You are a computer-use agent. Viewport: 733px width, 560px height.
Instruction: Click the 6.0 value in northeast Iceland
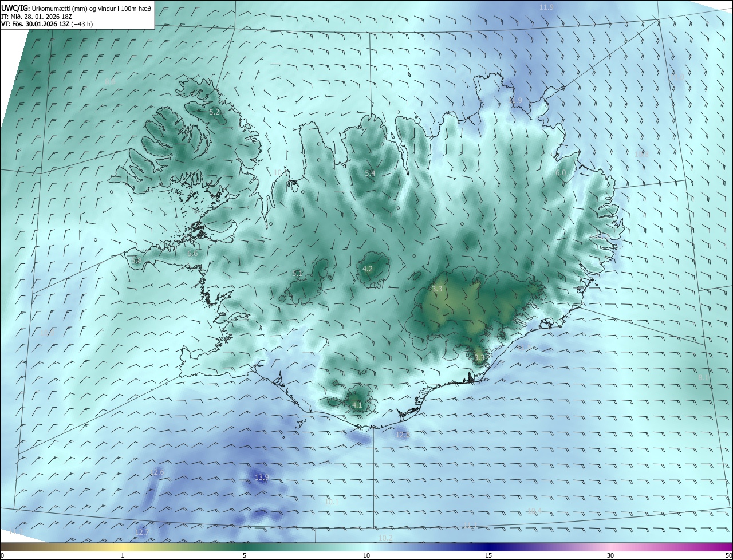[561, 172]
